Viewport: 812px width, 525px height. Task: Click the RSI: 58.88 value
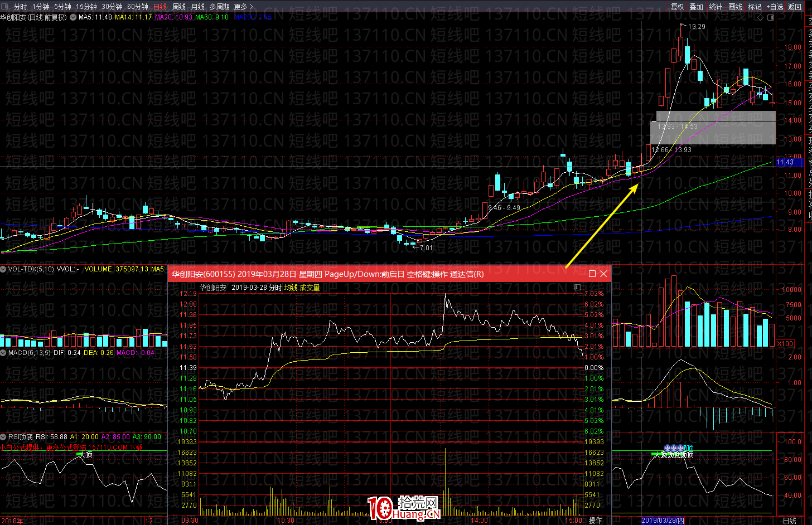coord(51,437)
